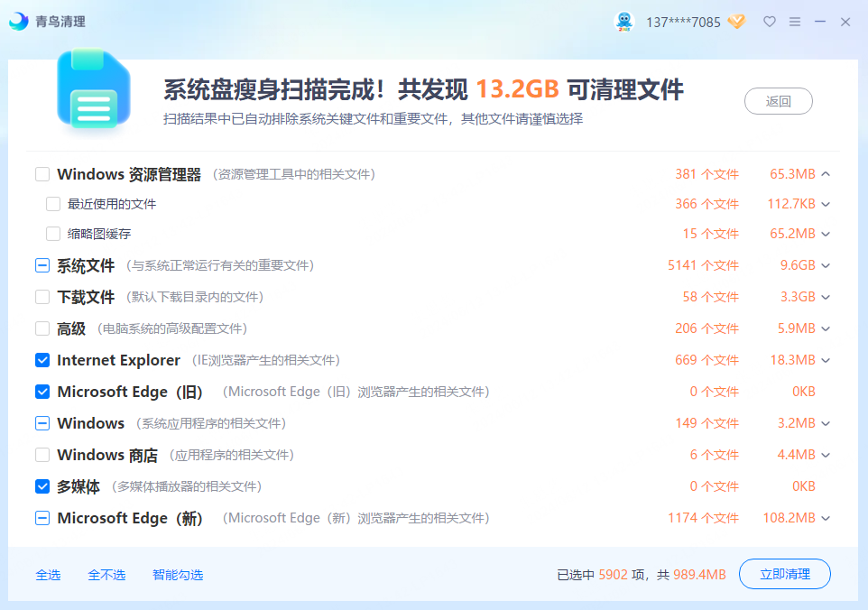Click the VIP diamond badge icon

737,22
